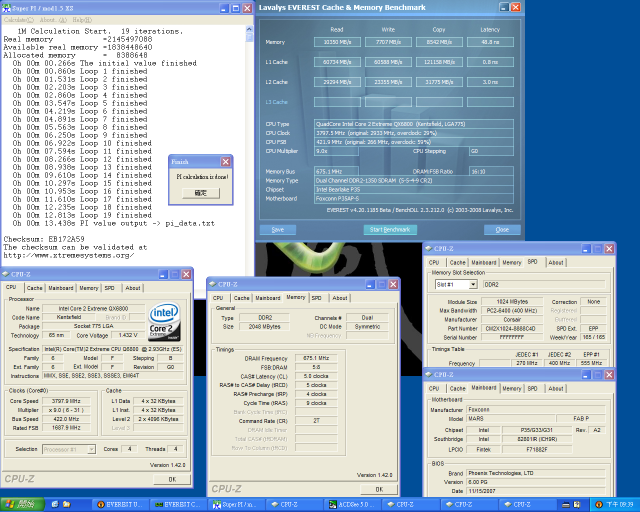
Task: Click the Memory Latency value in EVEREST
Action: 490,42
